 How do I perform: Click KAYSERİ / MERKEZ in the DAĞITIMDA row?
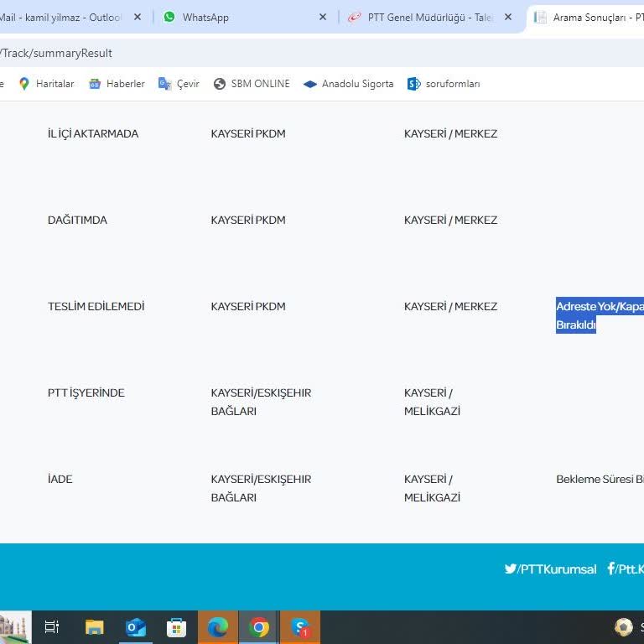tap(450, 221)
